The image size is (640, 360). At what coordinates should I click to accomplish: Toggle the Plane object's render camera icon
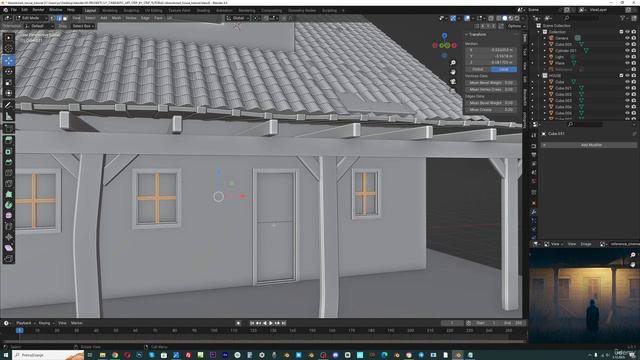[634, 63]
